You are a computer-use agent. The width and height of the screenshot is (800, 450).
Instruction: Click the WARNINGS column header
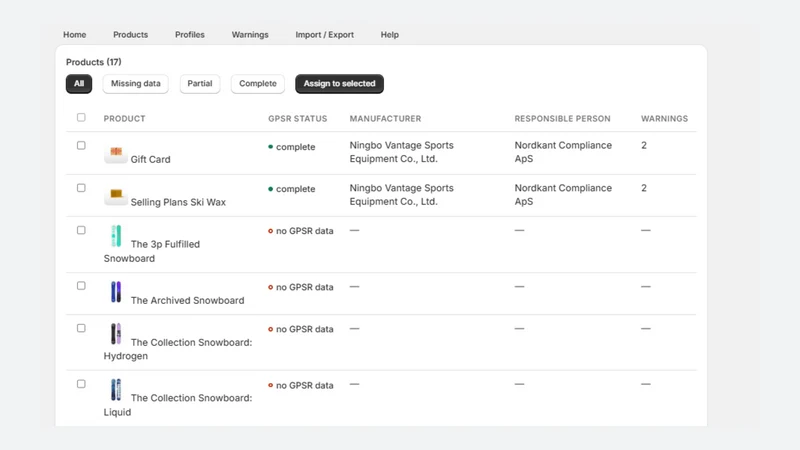point(664,118)
